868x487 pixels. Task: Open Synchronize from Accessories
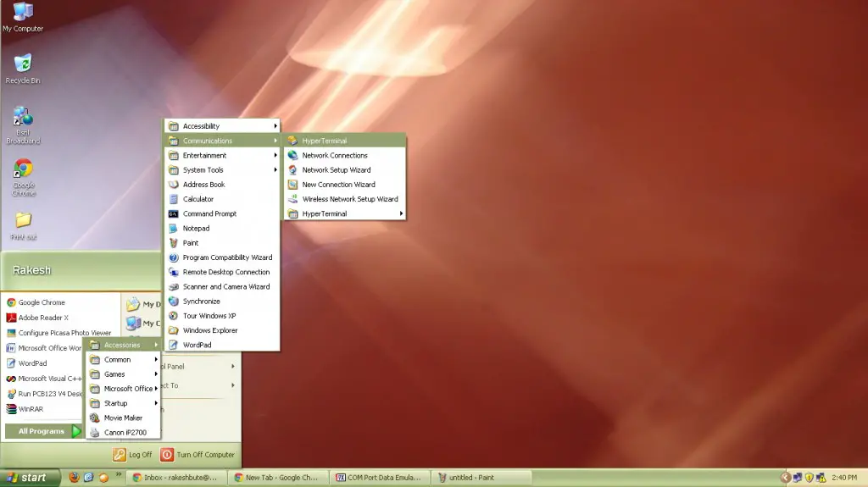click(x=222, y=301)
